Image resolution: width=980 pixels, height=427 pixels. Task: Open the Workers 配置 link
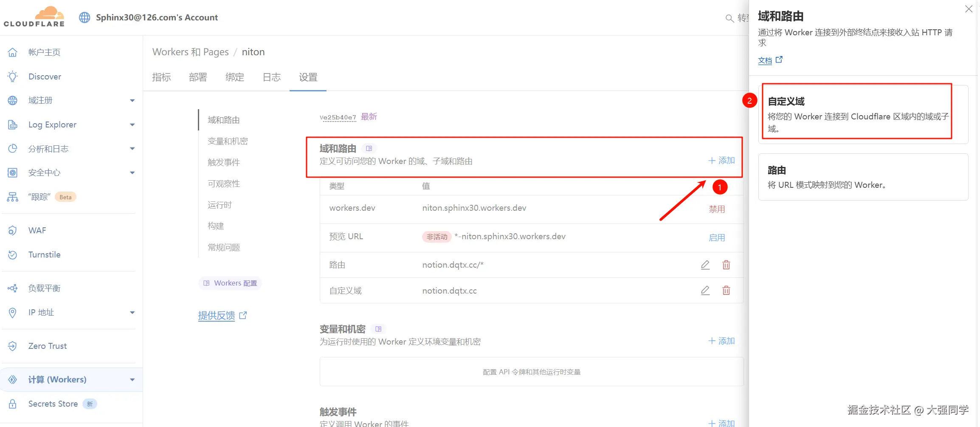(x=230, y=283)
